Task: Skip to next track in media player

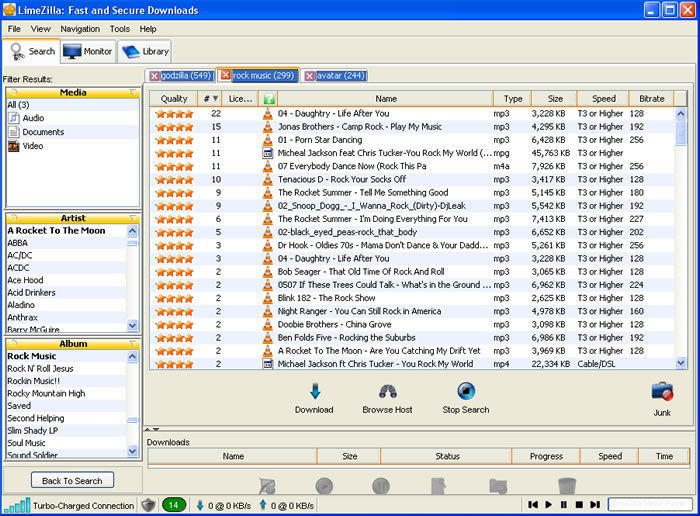Action: [595, 504]
